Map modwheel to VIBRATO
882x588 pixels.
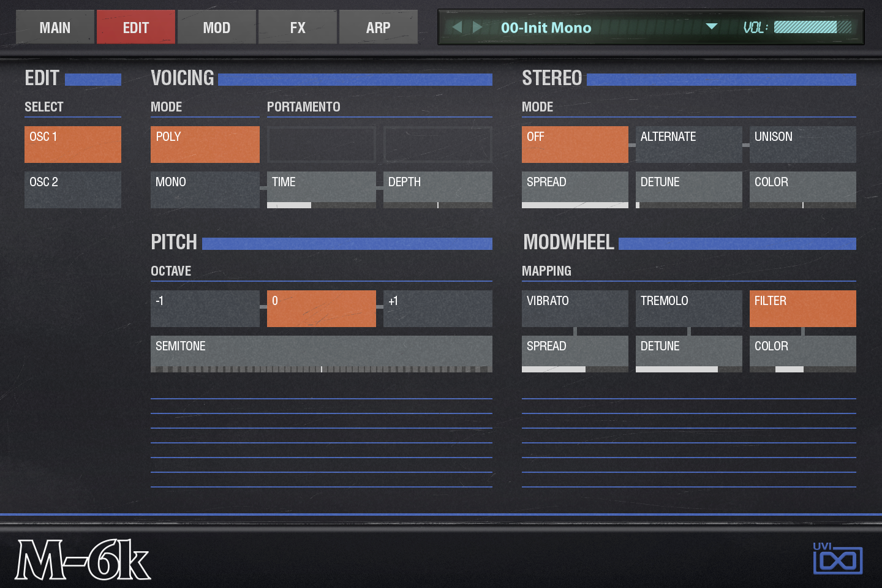[575, 309]
